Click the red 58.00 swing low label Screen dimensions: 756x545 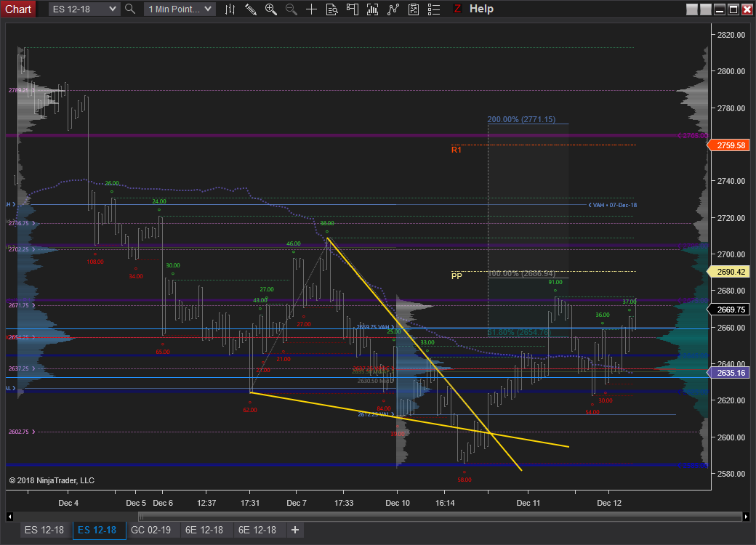465,480
